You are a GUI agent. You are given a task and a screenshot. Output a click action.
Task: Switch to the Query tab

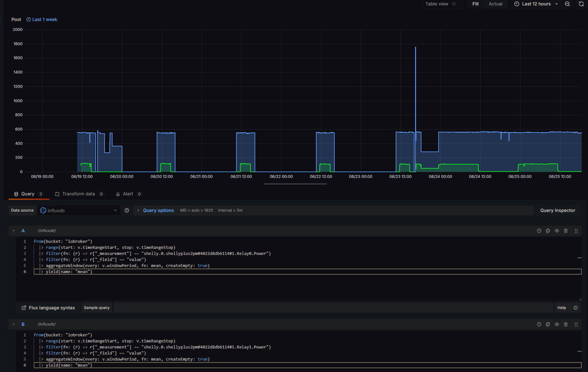(x=29, y=194)
